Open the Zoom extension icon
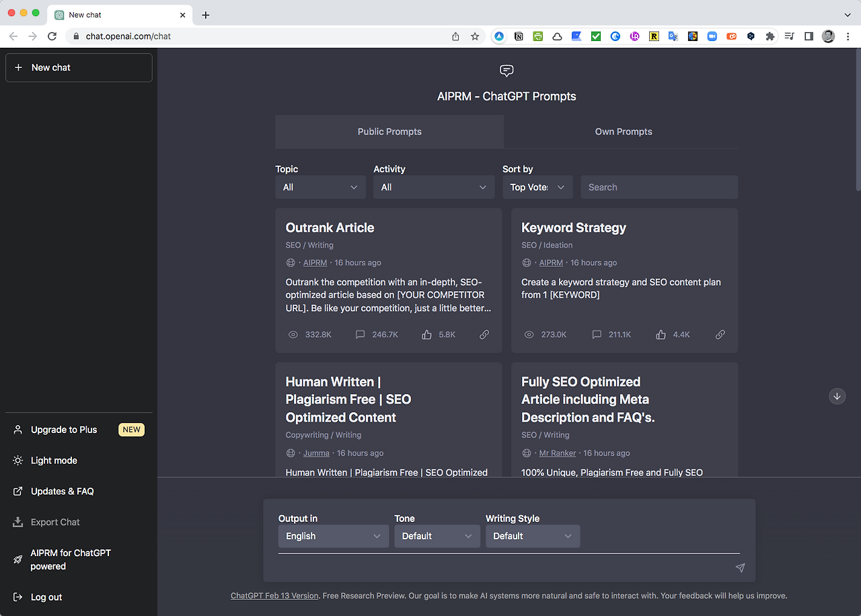 pos(712,36)
